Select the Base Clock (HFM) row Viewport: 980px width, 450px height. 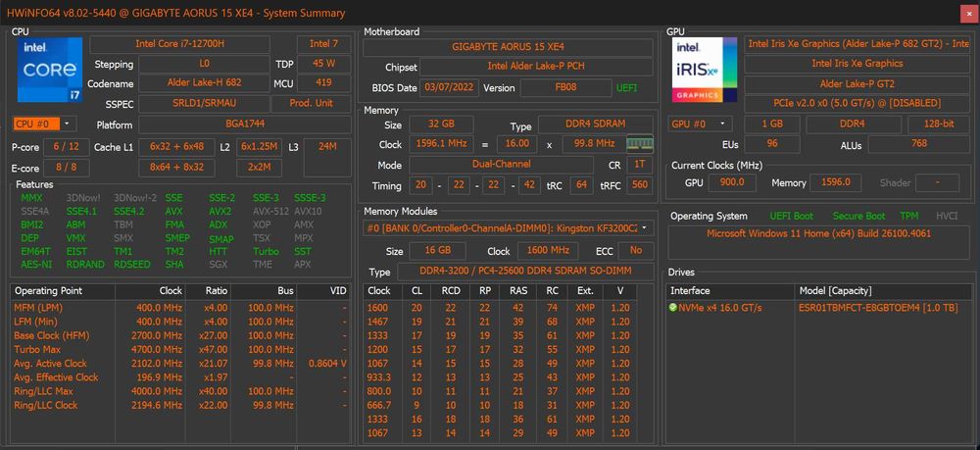pyautogui.click(x=180, y=335)
